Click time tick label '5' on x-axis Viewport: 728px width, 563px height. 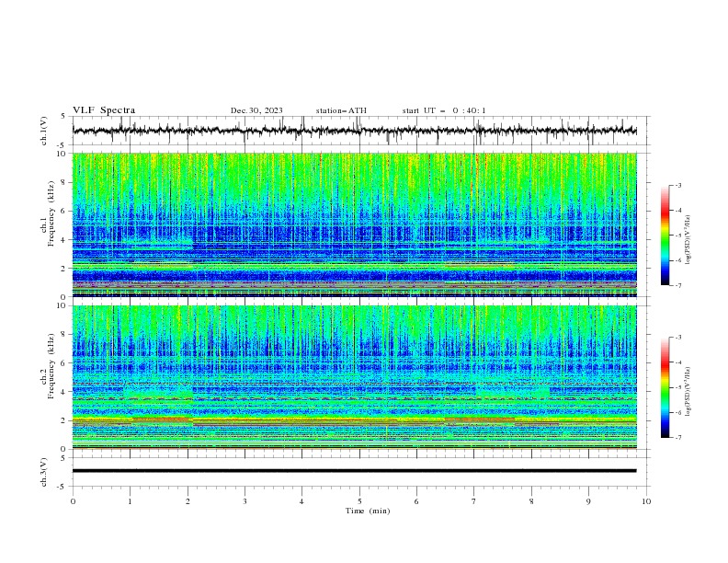coord(359,501)
